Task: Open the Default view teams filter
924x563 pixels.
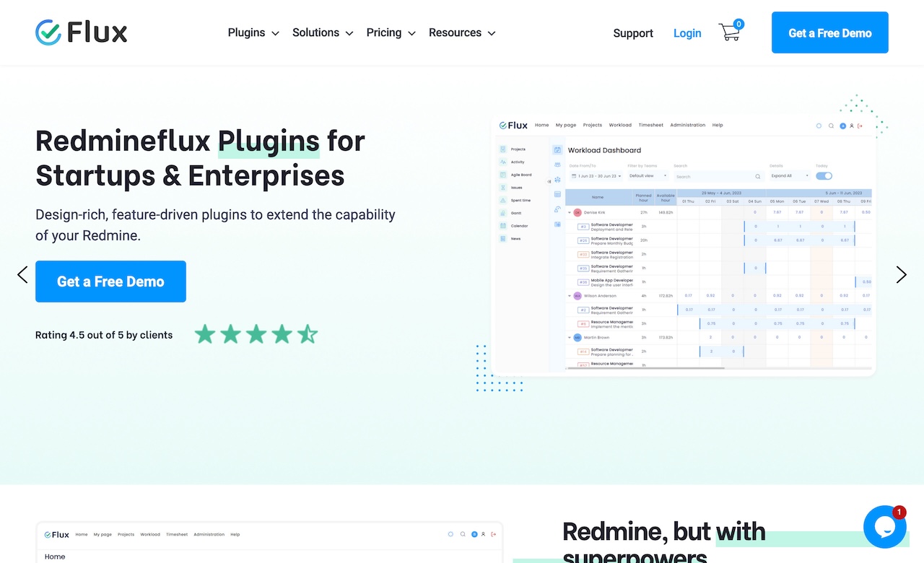Action: [648, 176]
